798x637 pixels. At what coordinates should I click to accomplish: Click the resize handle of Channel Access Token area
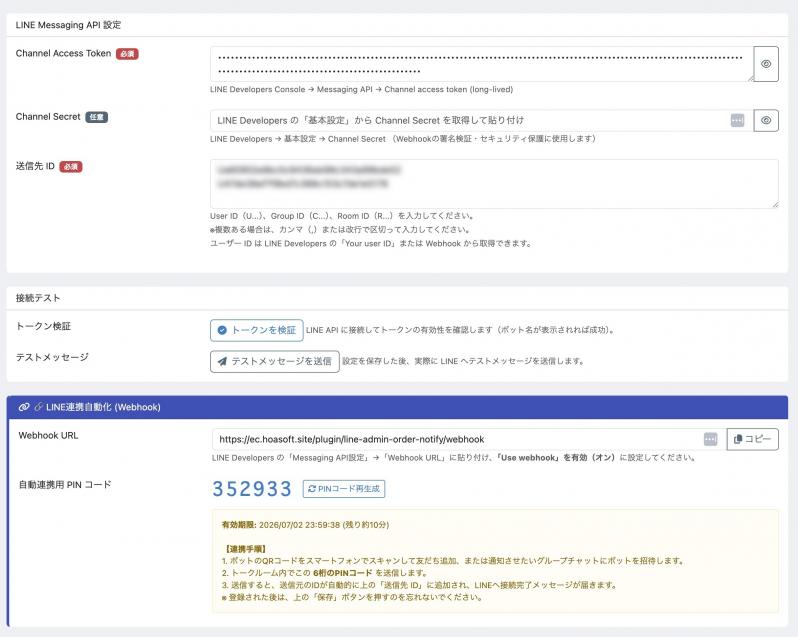tap(751, 78)
